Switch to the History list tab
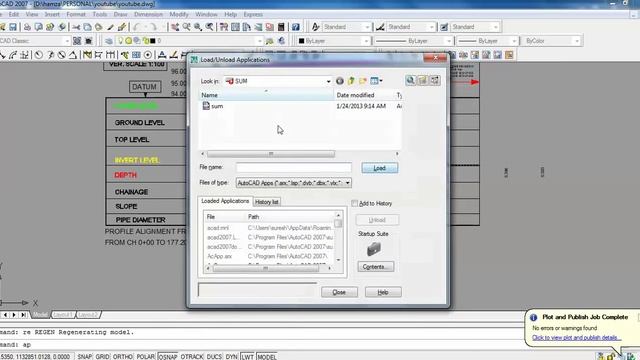This screenshot has width=640, height=360. 267,202
